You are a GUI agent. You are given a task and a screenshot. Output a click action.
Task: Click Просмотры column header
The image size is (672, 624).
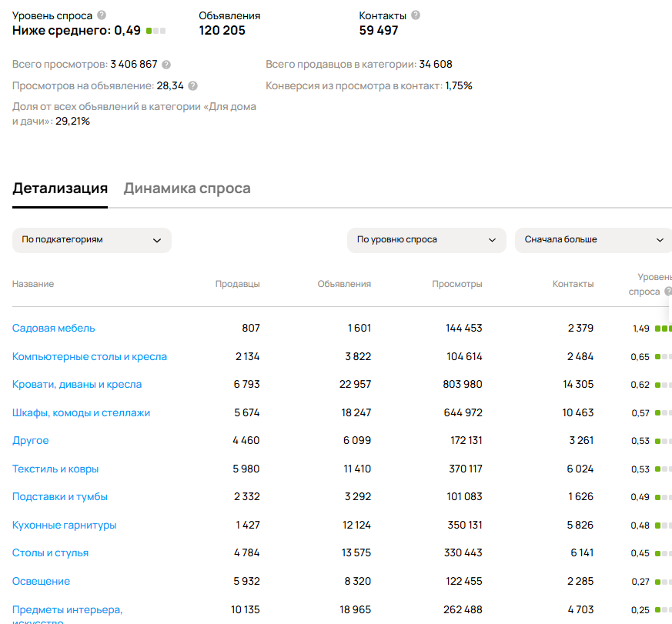click(x=457, y=284)
